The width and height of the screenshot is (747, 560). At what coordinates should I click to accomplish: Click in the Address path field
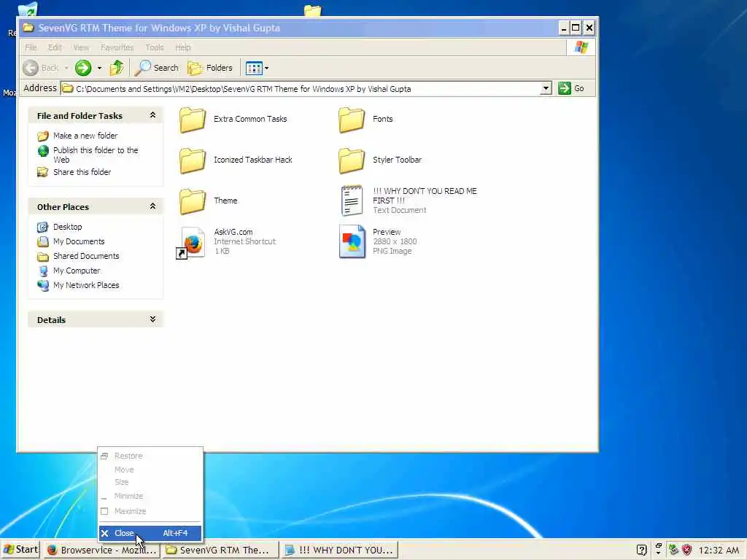[x=305, y=88]
